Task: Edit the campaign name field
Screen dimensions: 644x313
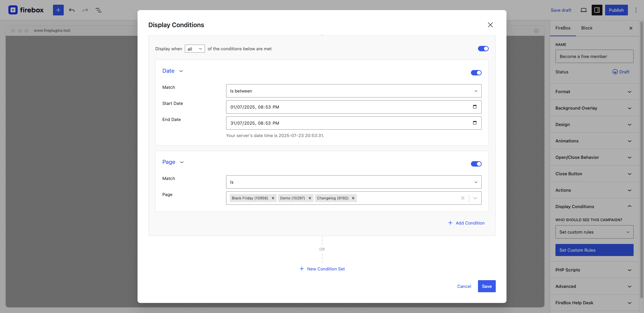Action: pos(594,56)
